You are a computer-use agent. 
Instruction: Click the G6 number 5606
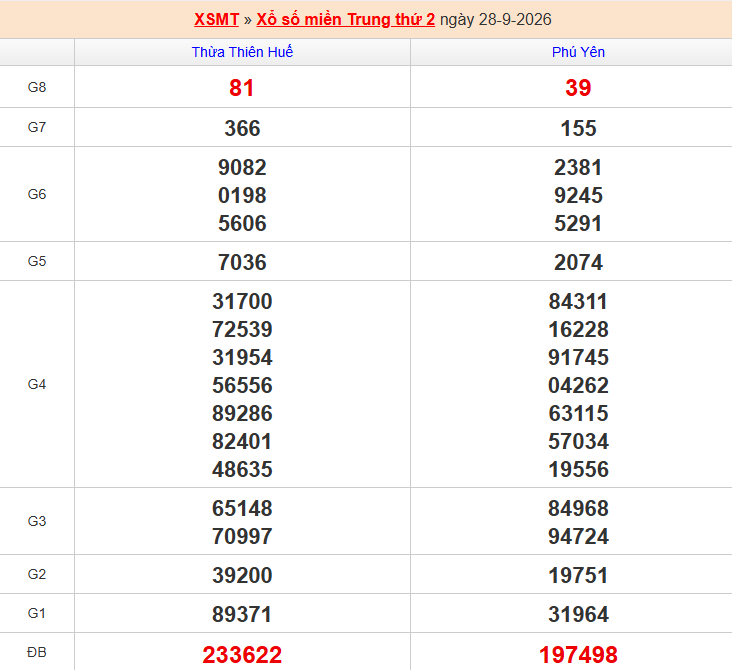242,224
